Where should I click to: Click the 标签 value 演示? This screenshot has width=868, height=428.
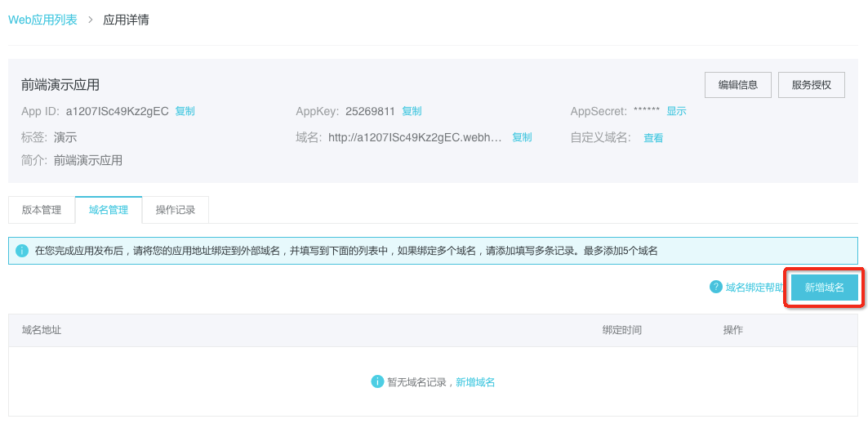coord(65,138)
